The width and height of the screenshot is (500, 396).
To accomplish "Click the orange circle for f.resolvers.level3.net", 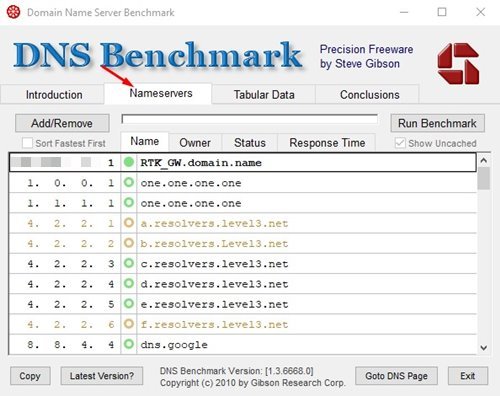I will [x=129, y=324].
